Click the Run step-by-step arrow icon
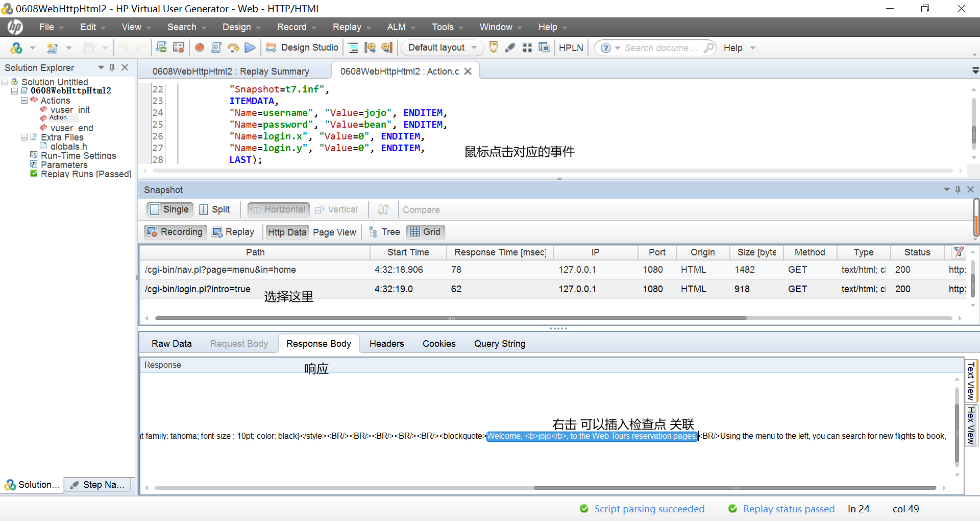The width and height of the screenshot is (980, 521). click(x=233, y=48)
